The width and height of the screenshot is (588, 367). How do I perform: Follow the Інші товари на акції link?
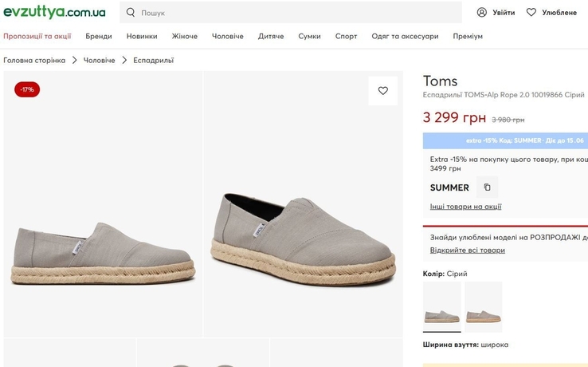466,206
